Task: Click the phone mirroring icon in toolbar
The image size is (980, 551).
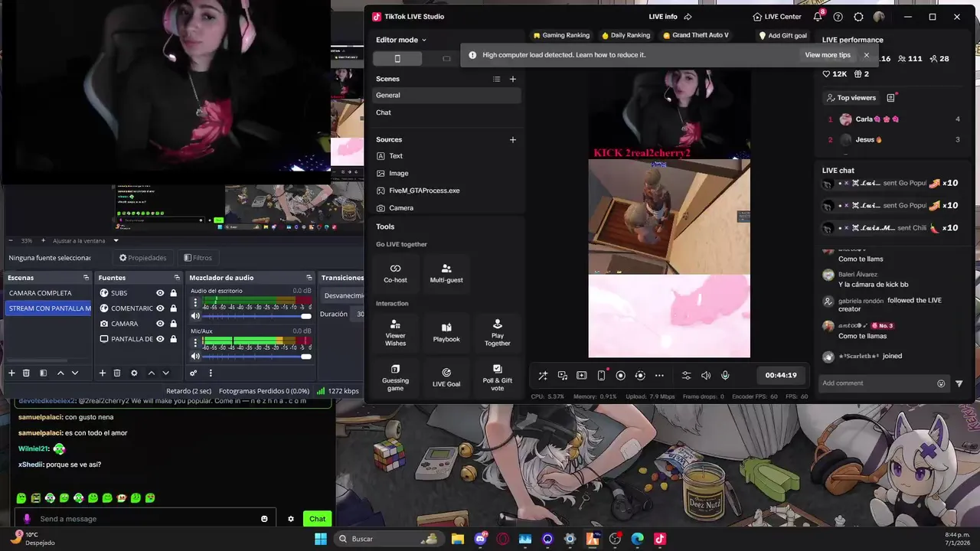Action: pyautogui.click(x=601, y=375)
